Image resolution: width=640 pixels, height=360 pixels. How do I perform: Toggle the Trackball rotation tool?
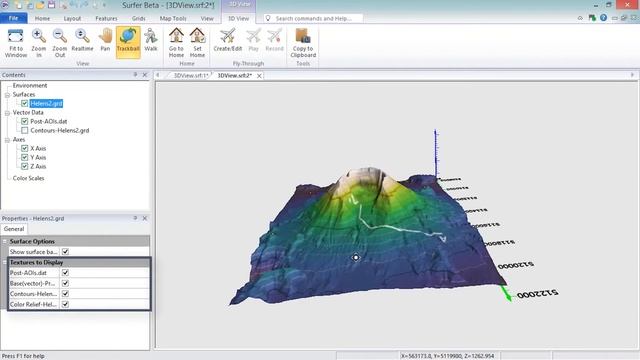click(x=128, y=42)
